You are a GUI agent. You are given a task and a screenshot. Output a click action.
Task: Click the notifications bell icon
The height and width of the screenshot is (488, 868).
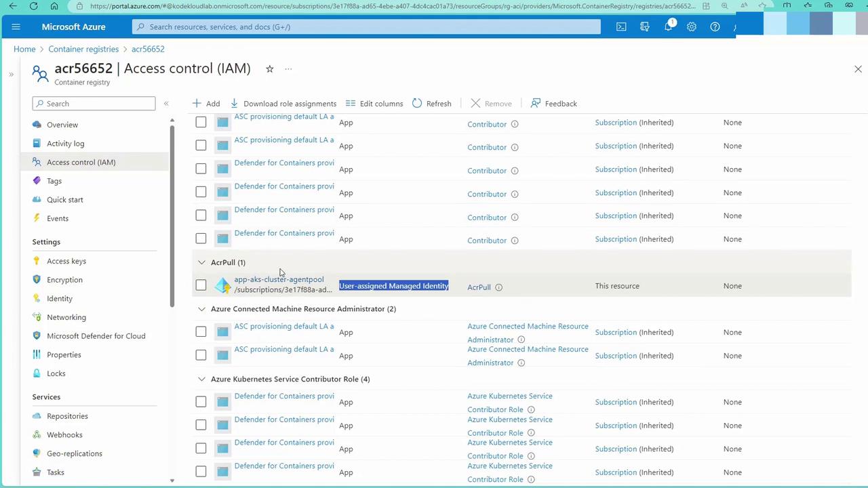668,27
